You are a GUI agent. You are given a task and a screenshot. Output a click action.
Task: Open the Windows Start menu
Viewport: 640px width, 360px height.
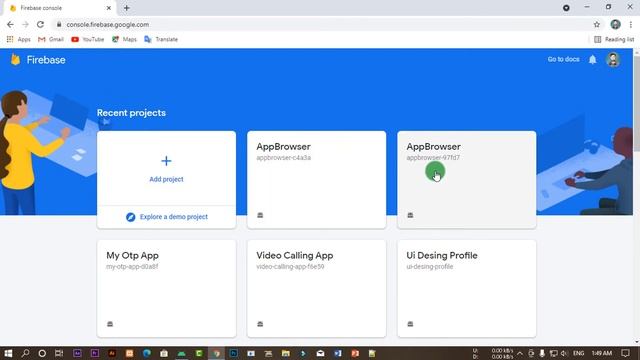pyautogui.click(x=8, y=353)
